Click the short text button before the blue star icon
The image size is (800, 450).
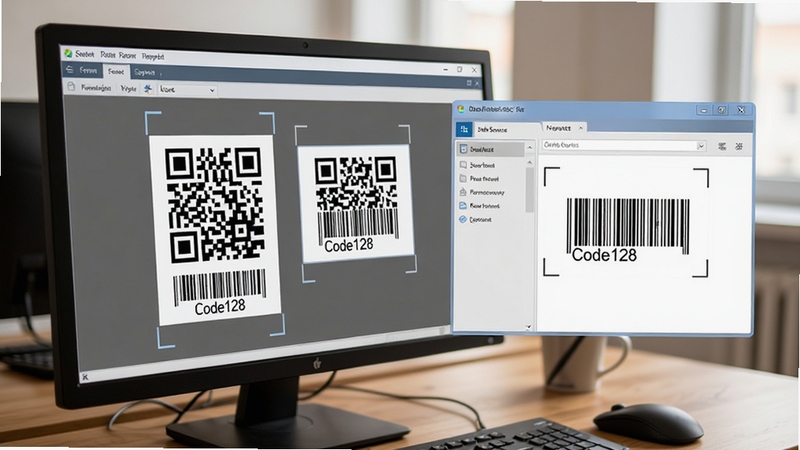[128, 89]
